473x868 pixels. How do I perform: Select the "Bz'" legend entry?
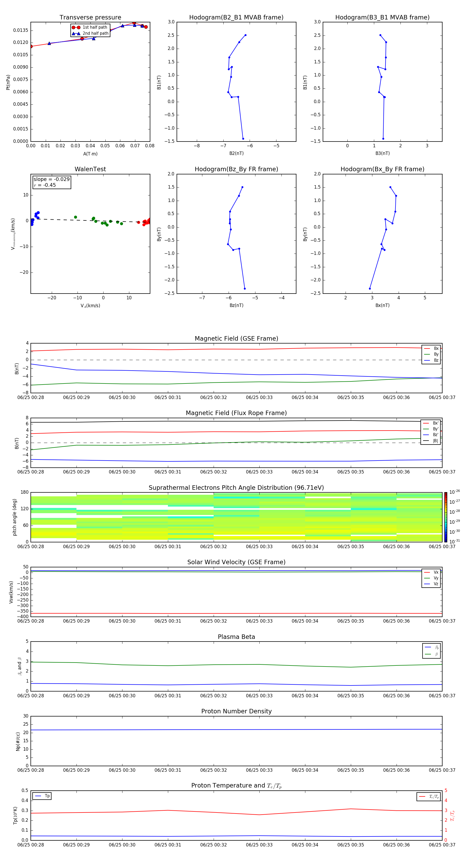(431, 435)
